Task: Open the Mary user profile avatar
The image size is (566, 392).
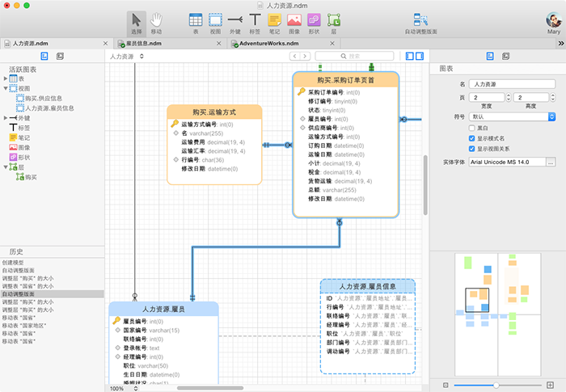Action: [x=554, y=20]
